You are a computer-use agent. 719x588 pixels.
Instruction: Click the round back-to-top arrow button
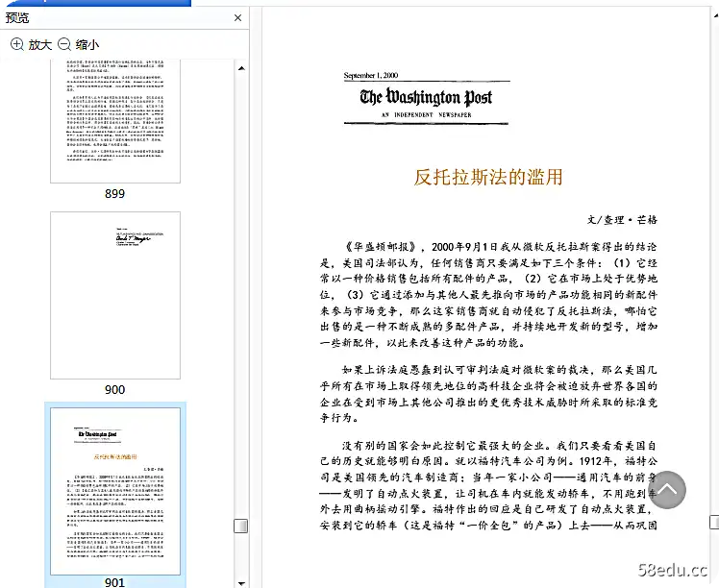[x=667, y=489]
